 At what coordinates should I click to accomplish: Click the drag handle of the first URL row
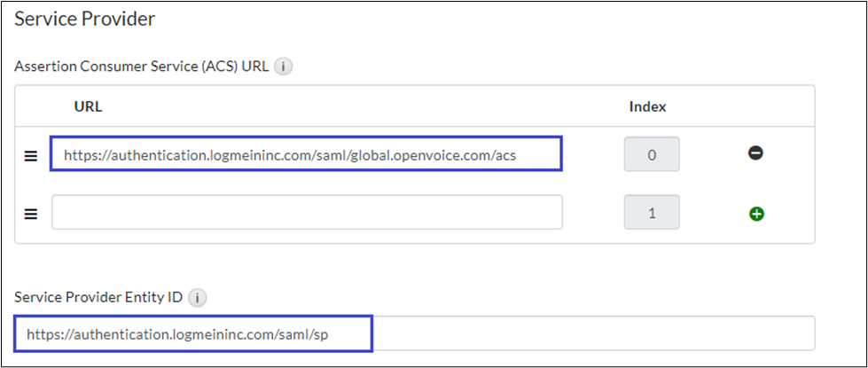(x=30, y=155)
